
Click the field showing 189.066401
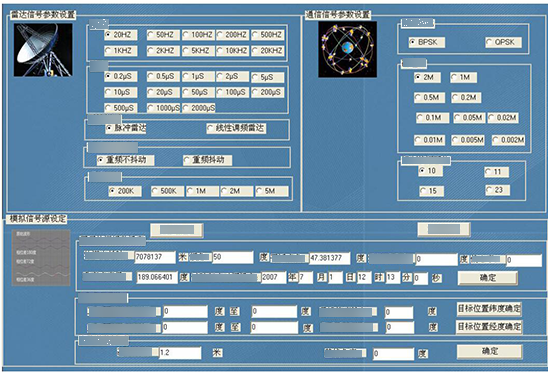tap(157, 277)
